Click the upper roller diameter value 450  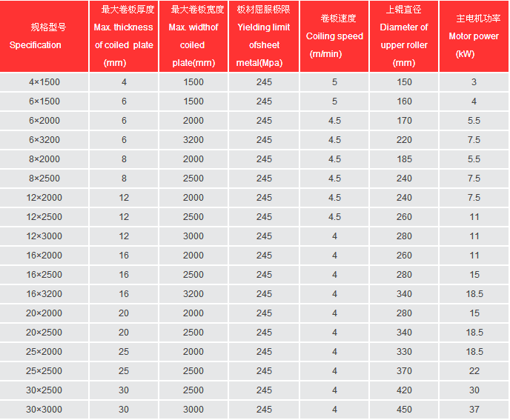pos(404,410)
